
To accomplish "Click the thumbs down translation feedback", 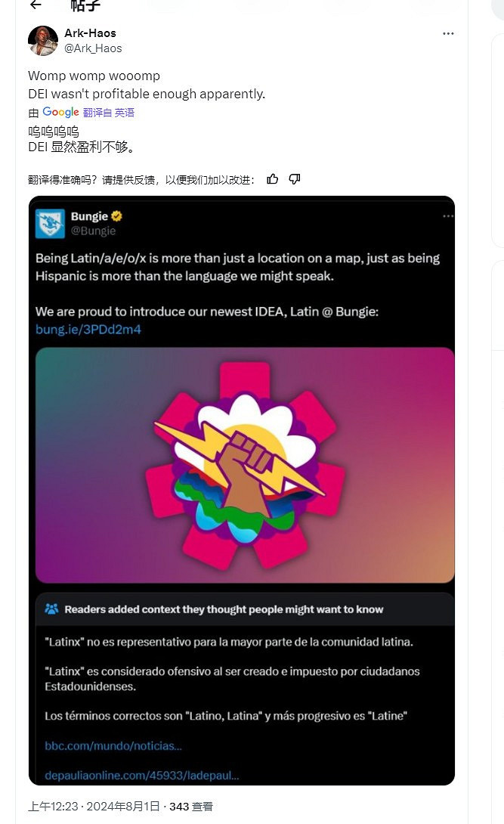I will [x=295, y=179].
